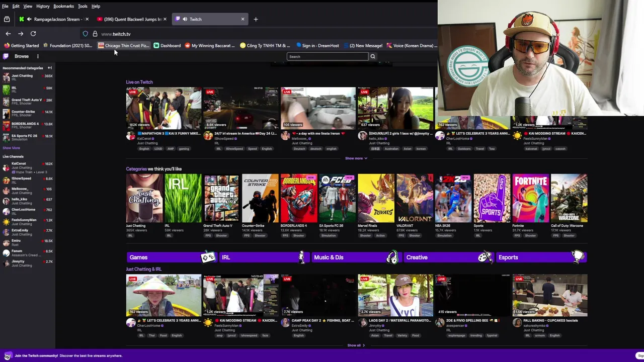Viewport: 644px width, 362px height.
Task: Click the Twitch search input field
Action: pyautogui.click(x=328, y=56)
